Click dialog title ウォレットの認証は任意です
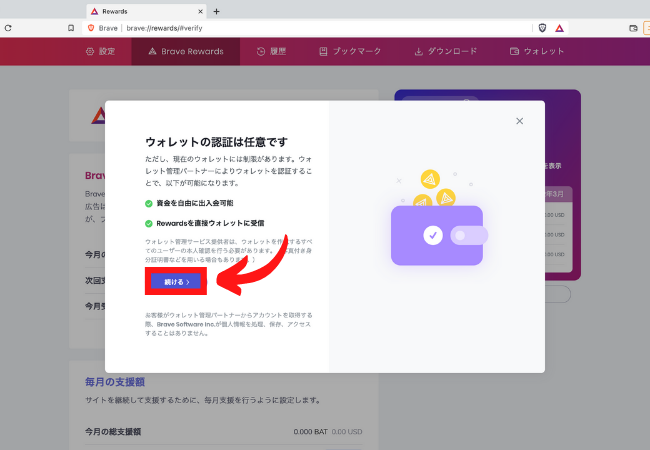The image size is (650, 450). click(216, 142)
